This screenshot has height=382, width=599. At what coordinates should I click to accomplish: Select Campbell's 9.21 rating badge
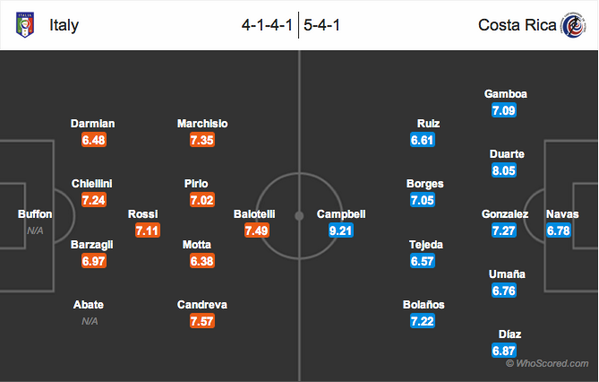[x=341, y=230]
